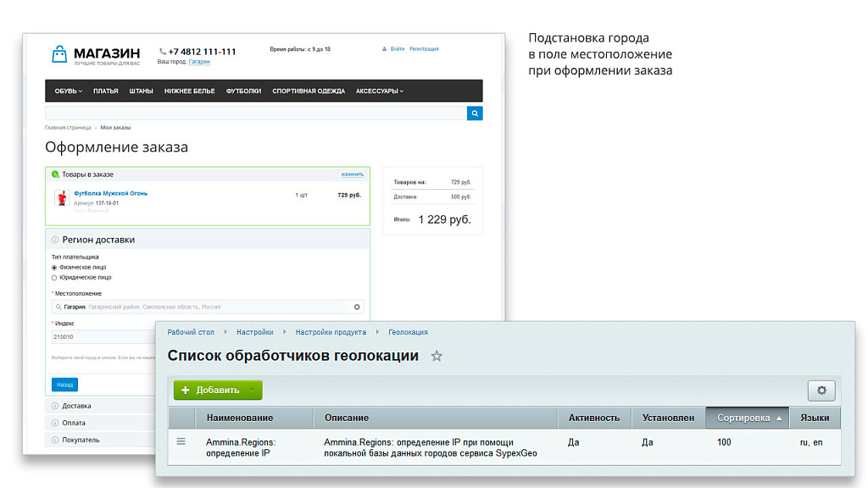Click the blue search magnifier button
The height and width of the screenshot is (488, 868).
[x=475, y=113]
